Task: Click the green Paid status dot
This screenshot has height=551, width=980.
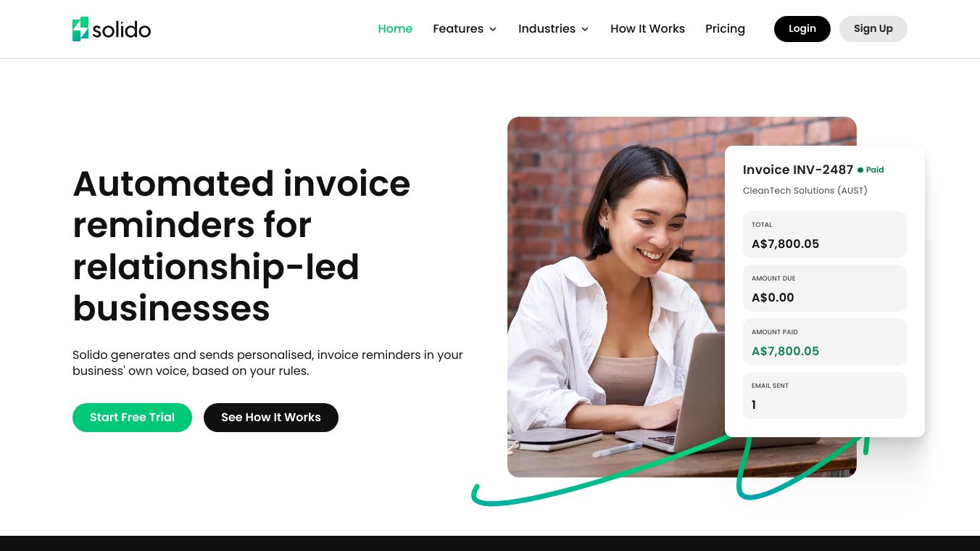Action: (860, 170)
